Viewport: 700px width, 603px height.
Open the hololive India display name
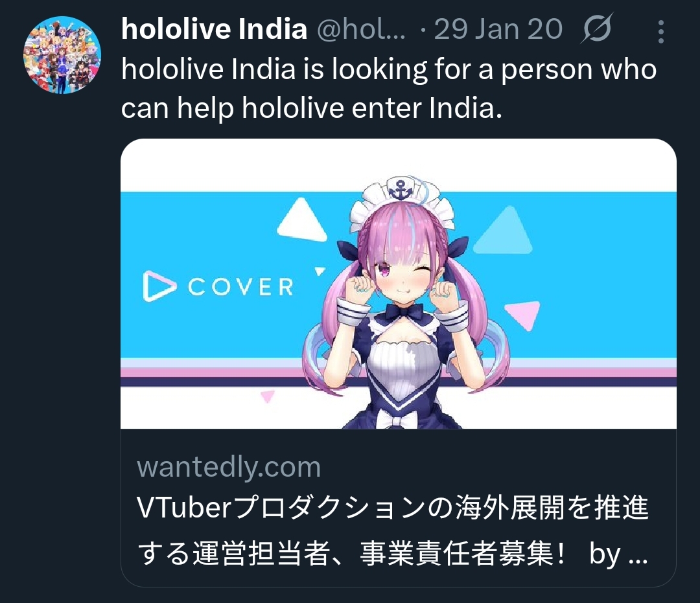tap(215, 29)
